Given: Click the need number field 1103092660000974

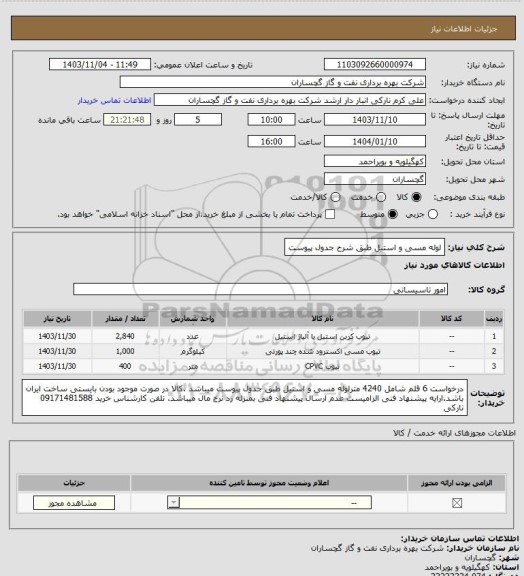Looking at the screenshot, I should pyautogui.click(x=375, y=64).
